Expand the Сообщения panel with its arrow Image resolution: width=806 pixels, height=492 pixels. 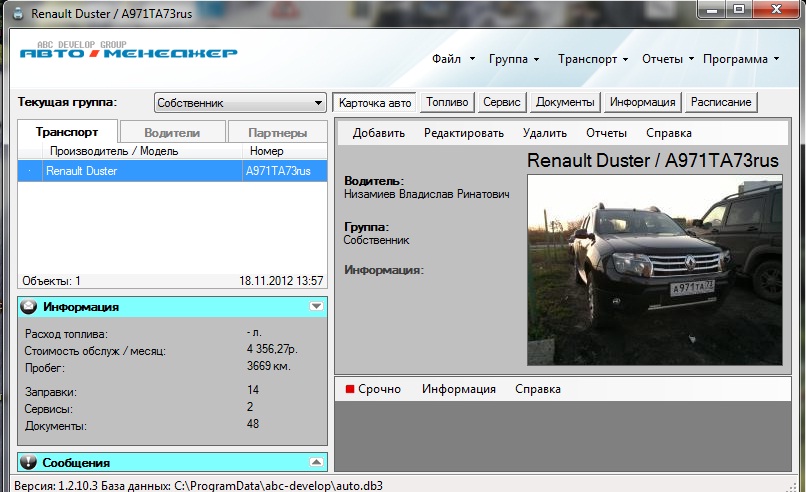316,463
